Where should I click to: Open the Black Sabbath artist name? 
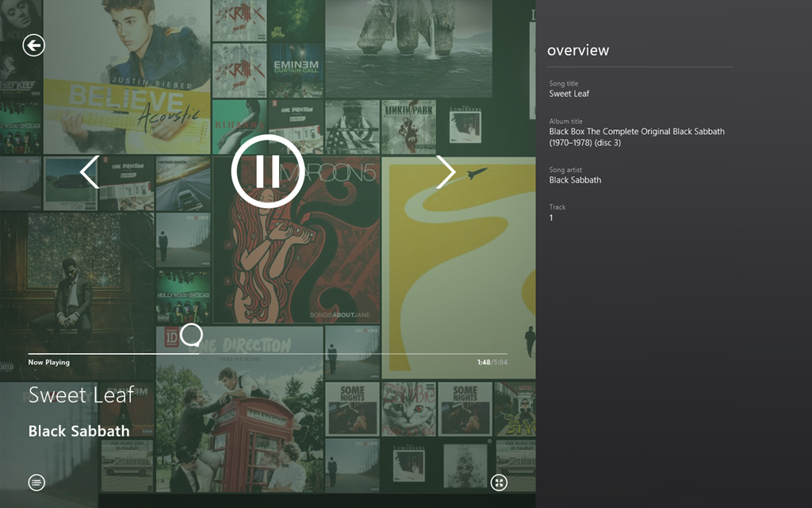79,431
